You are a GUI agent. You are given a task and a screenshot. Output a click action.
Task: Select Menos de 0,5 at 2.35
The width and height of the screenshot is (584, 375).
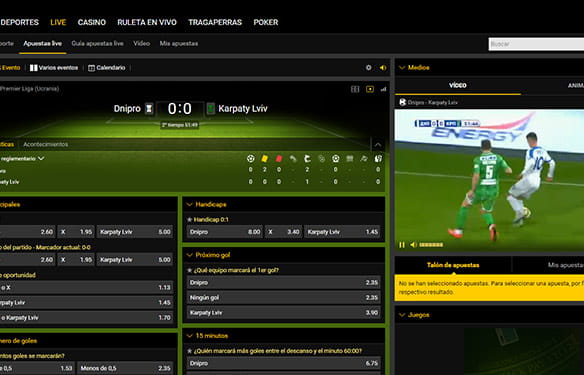point(125,368)
